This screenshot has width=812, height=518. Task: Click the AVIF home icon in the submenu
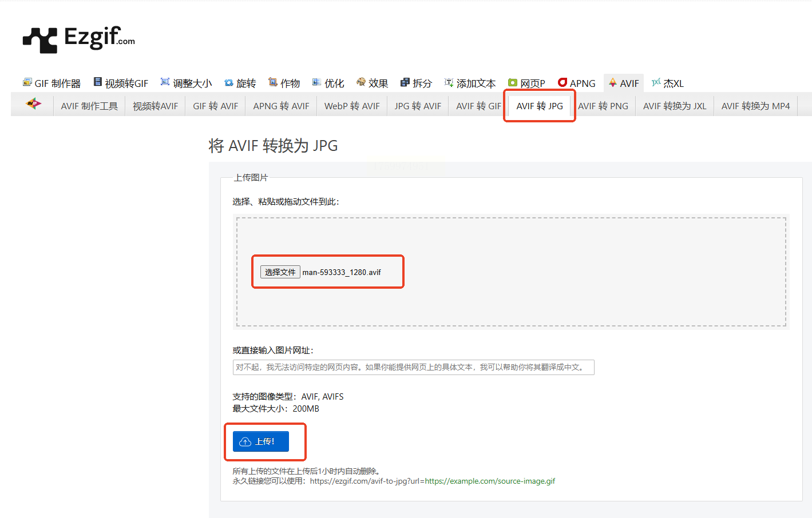click(x=34, y=104)
